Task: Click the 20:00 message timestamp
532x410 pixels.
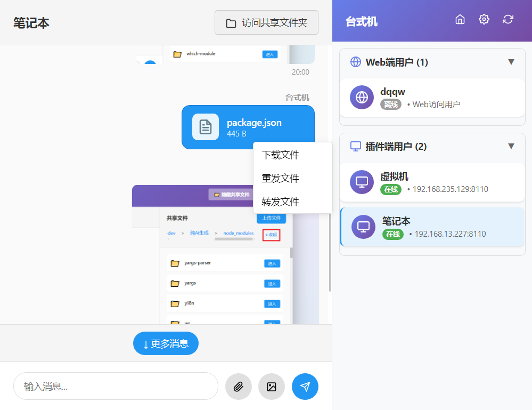Action: tap(300, 72)
